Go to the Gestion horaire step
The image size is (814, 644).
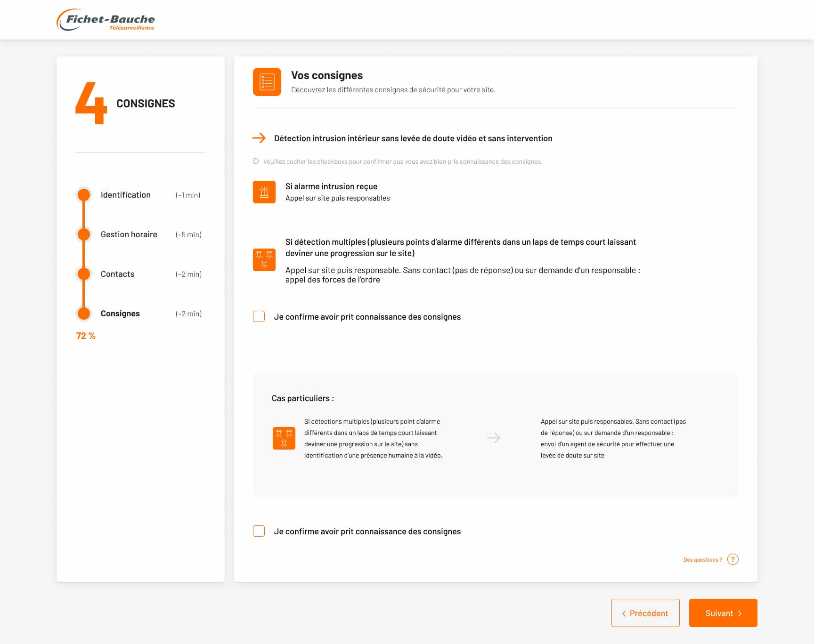(x=129, y=234)
